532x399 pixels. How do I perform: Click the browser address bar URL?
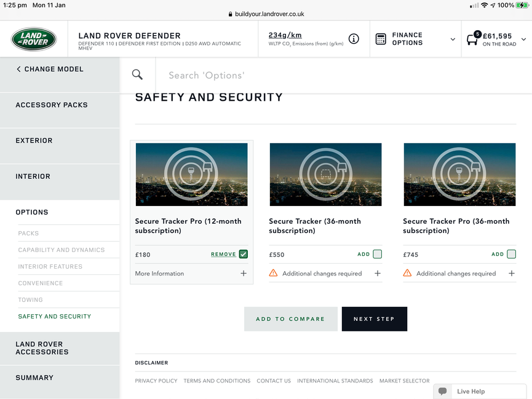coord(269,14)
